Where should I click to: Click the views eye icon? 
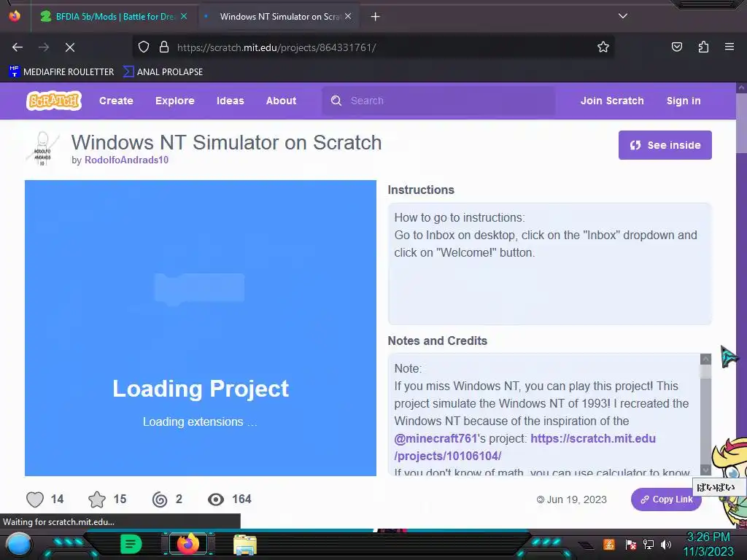(x=216, y=499)
